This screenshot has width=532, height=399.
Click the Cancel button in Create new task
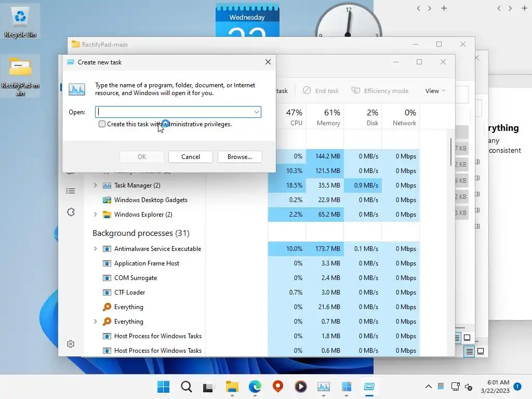190,157
